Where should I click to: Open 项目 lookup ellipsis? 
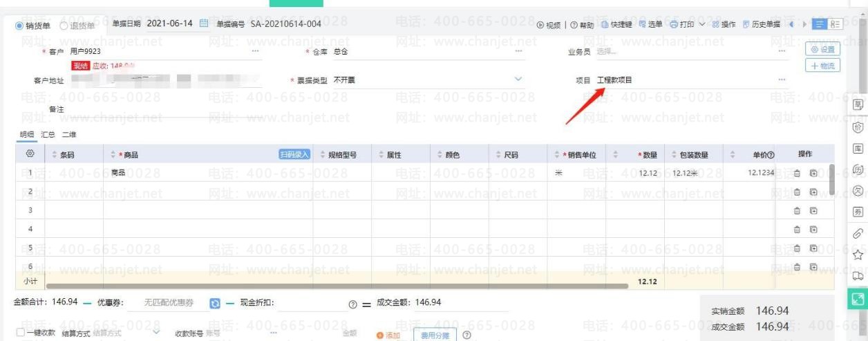click(782, 80)
